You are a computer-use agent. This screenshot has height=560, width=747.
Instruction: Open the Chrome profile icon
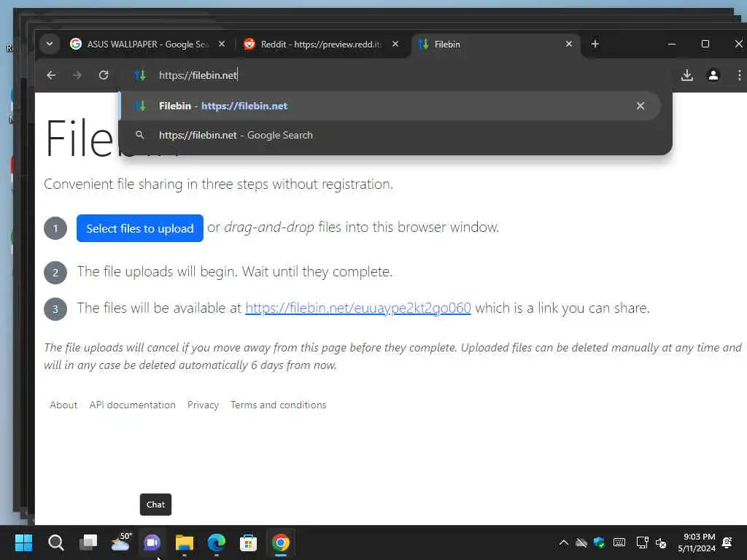click(x=713, y=75)
